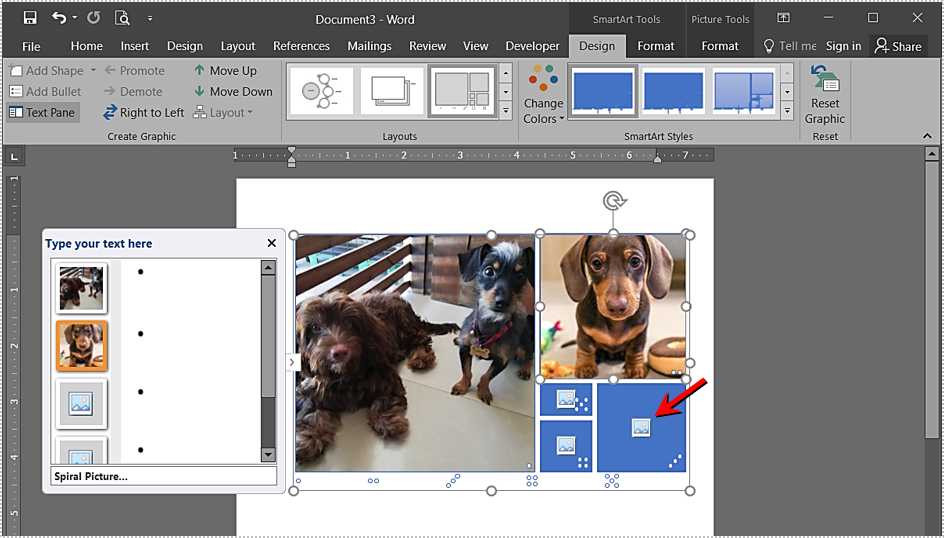Open the Add Shape dropdown arrow
The width and height of the screenshot is (944, 538).
click(x=93, y=71)
